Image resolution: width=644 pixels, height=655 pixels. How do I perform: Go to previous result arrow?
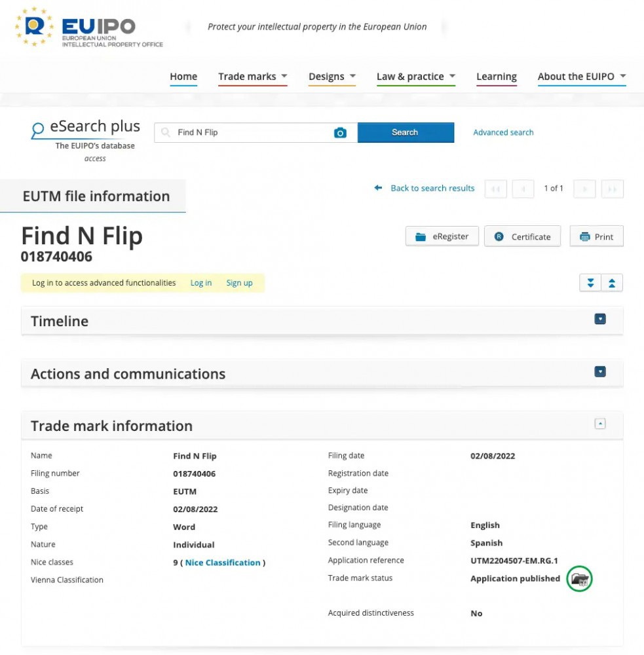tap(523, 189)
